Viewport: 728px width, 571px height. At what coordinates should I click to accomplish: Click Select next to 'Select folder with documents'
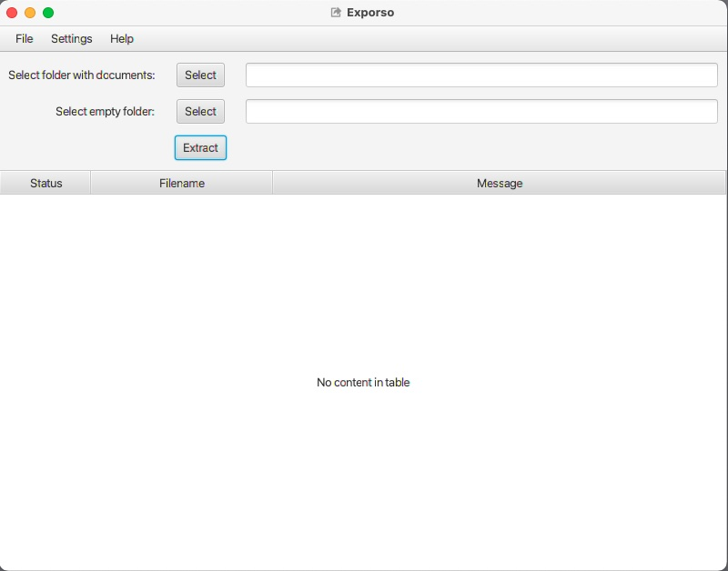click(200, 75)
